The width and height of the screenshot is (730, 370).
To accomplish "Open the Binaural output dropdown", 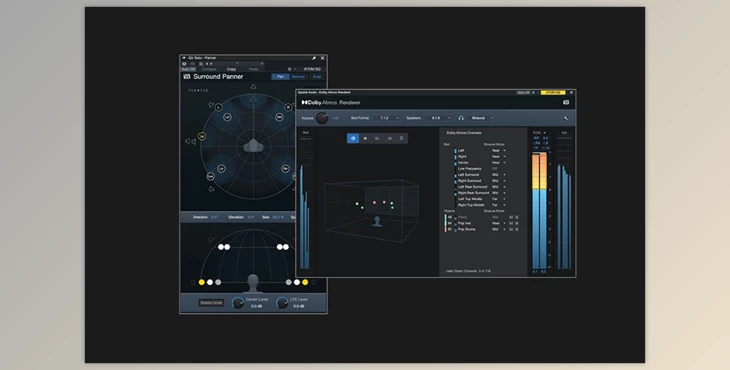I will (481, 118).
